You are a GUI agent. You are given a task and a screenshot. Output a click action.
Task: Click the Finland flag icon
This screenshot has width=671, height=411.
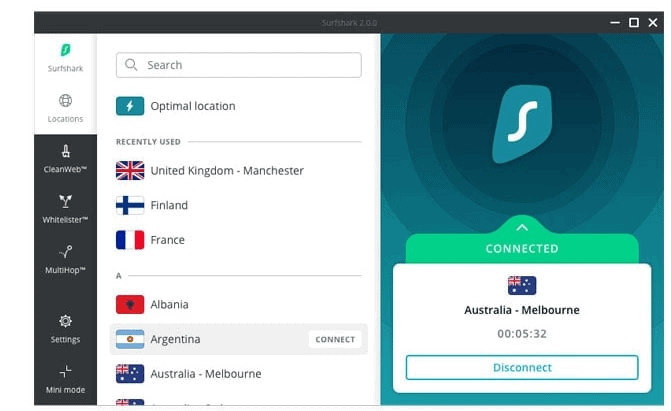pyautogui.click(x=130, y=205)
